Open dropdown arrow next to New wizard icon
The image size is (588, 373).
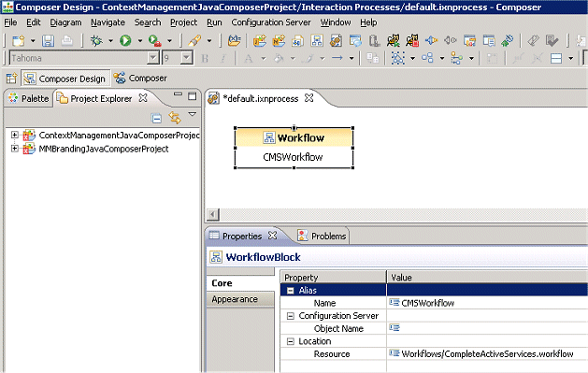click(33, 40)
